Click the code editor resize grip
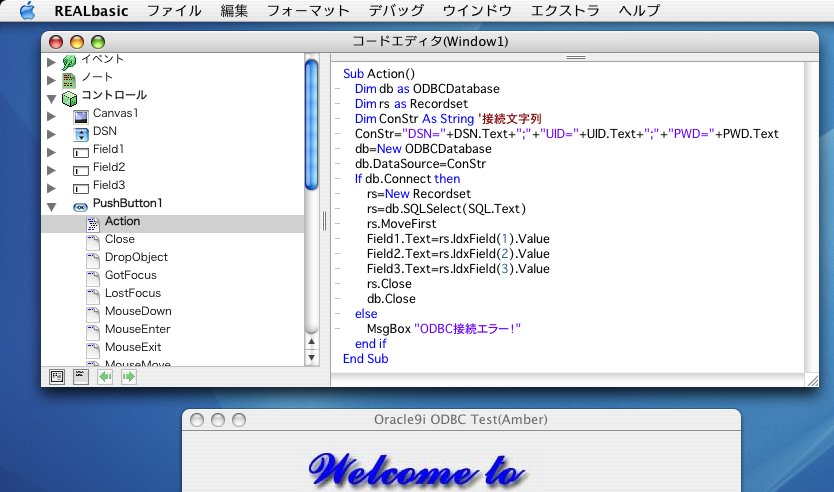Image resolution: width=834 pixels, height=492 pixels. point(812,380)
